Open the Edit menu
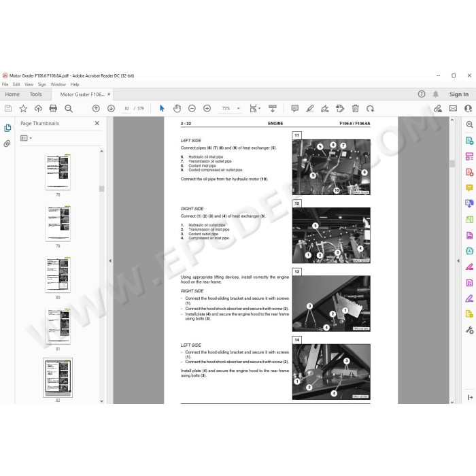476x476 pixels. [16, 84]
